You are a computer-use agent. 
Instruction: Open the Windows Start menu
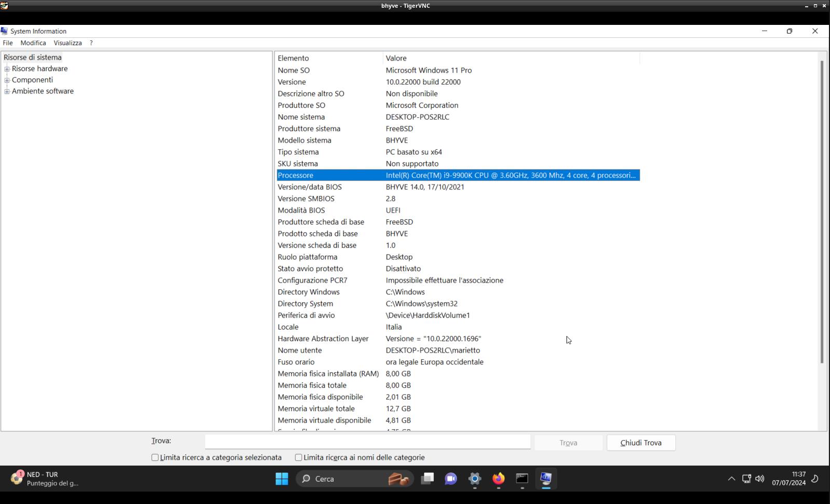[x=282, y=479]
